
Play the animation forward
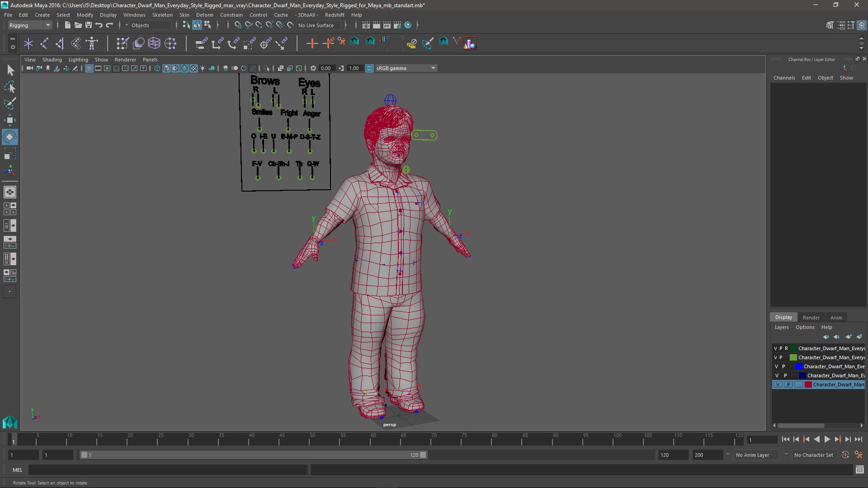click(x=827, y=440)
